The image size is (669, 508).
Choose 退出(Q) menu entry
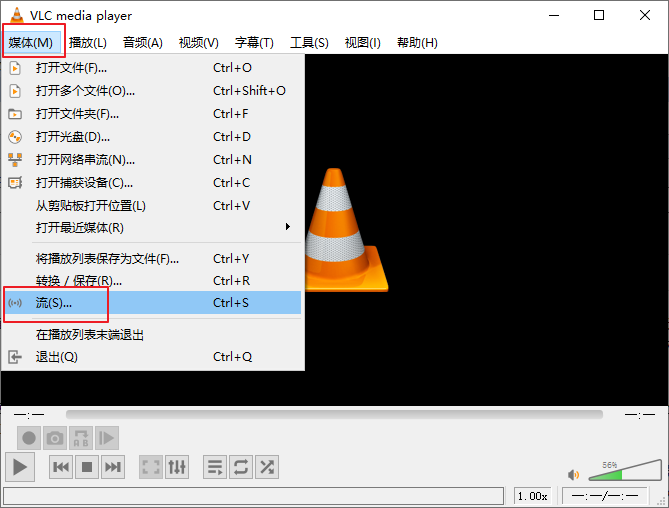tap(152, 357)
